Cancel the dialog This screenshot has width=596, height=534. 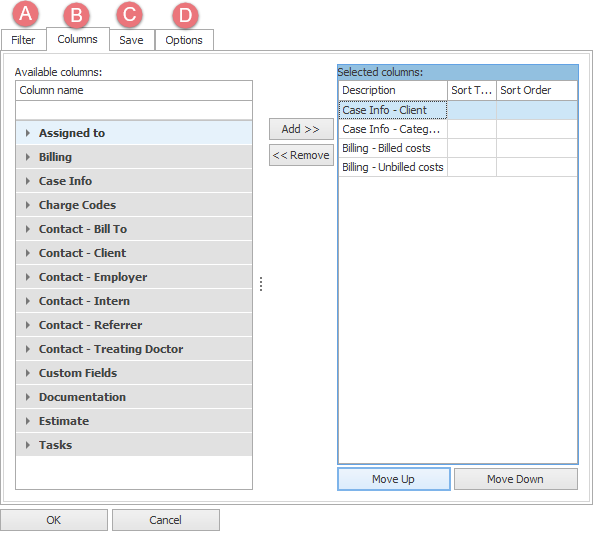[165, 520]
